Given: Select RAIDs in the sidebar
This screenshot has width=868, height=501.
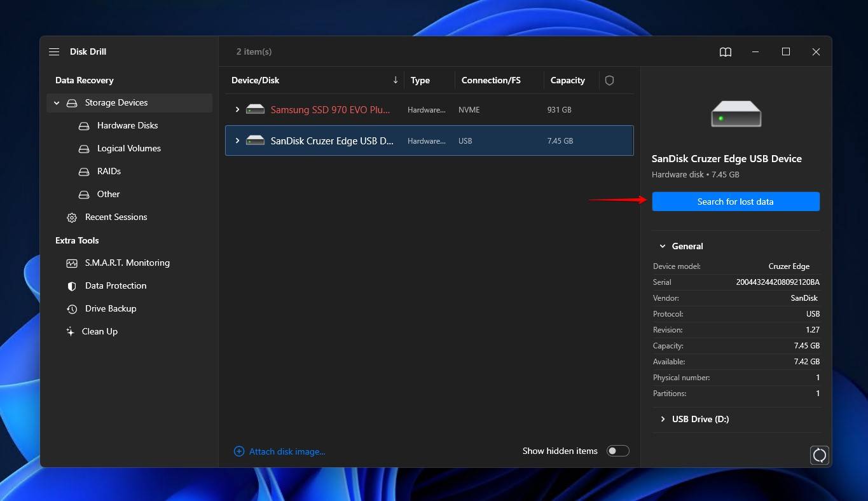Looking at the screenshot, I should pos(109,172).
